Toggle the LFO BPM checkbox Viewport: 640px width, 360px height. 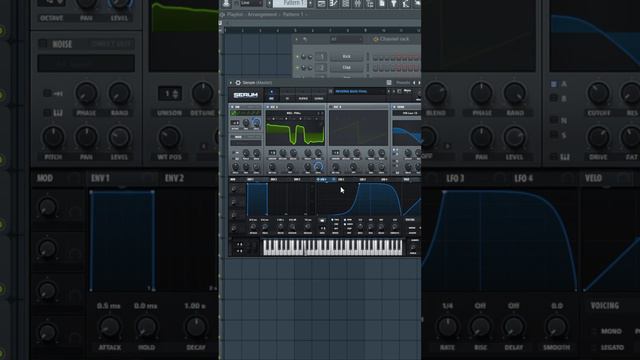pos(345,220)
